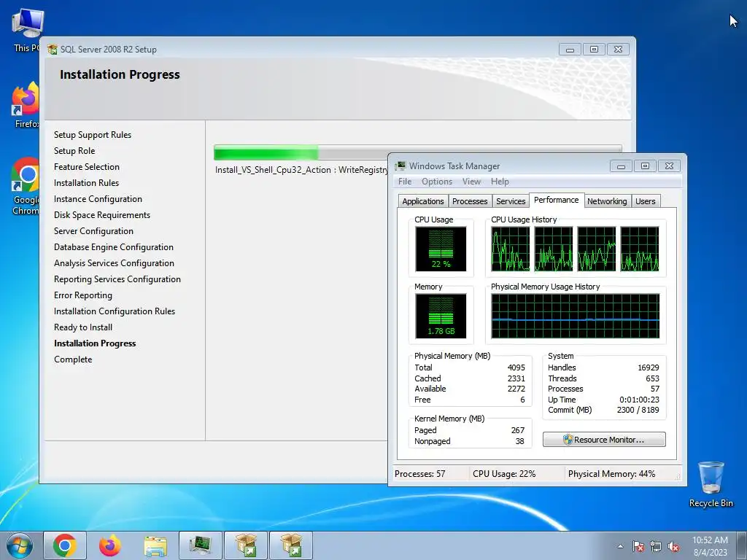The width and height of the screenshot is (747, 560).
Task: Select first SQL Setup taskbar box icon
Action: click(246, 545)
